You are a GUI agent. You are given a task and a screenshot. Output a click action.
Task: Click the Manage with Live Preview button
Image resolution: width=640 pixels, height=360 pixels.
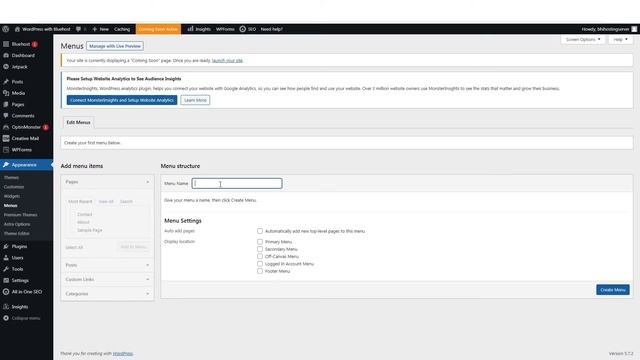pyautogui.click(x=115, y=46)
